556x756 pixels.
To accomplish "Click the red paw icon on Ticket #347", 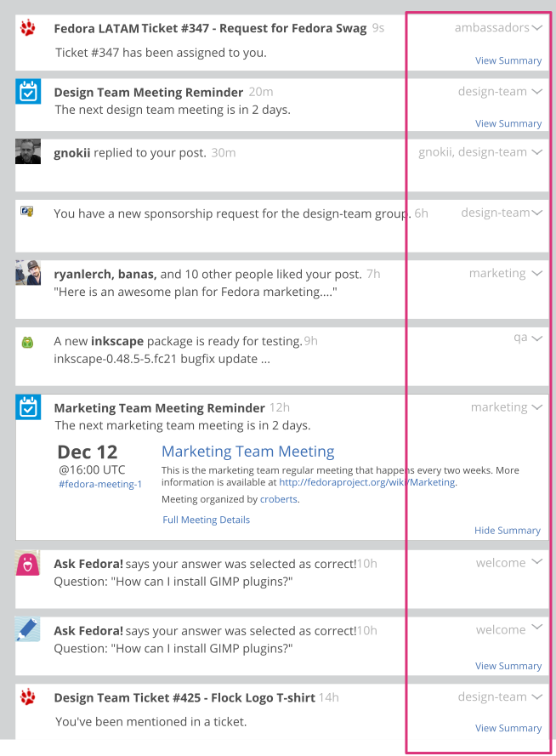I will pos(28,28).
